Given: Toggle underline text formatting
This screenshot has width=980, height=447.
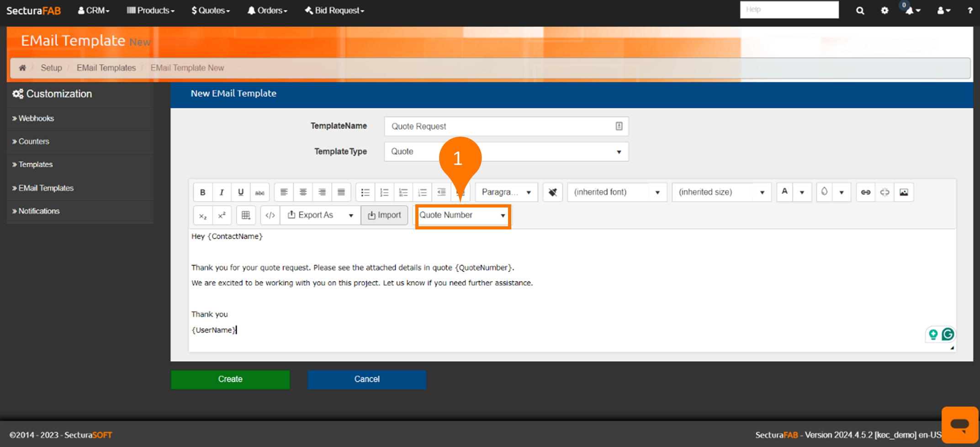Looking at the screenshot, I should pos(241,192).
